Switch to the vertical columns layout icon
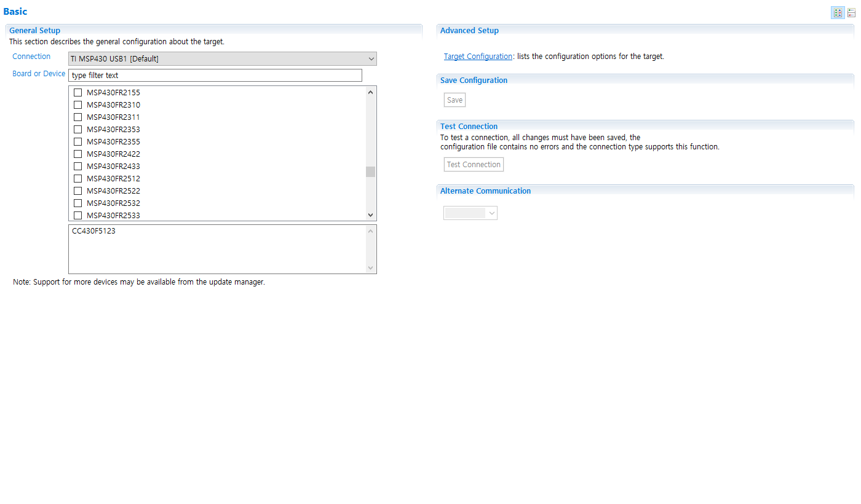The image size is (861, 504). (x=838, y=12)
